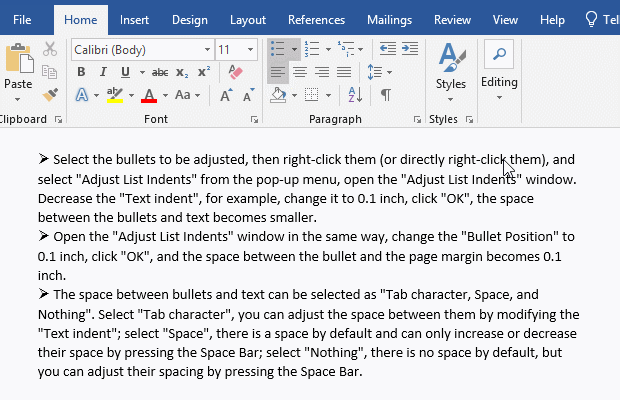This screenshot has width=620, height=400.
Task: Click the first bullet arrow before "Select"
Action: coord(43,159)
